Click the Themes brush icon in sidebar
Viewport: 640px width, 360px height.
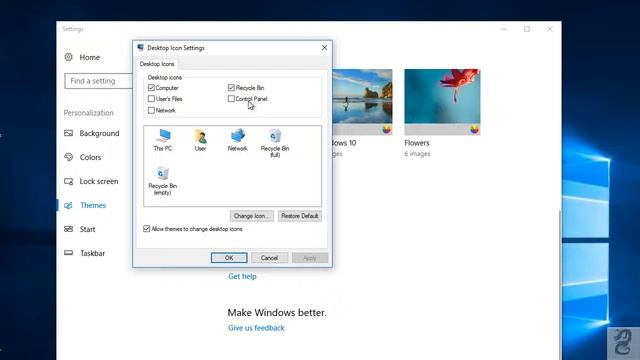(x=69, y=205)
